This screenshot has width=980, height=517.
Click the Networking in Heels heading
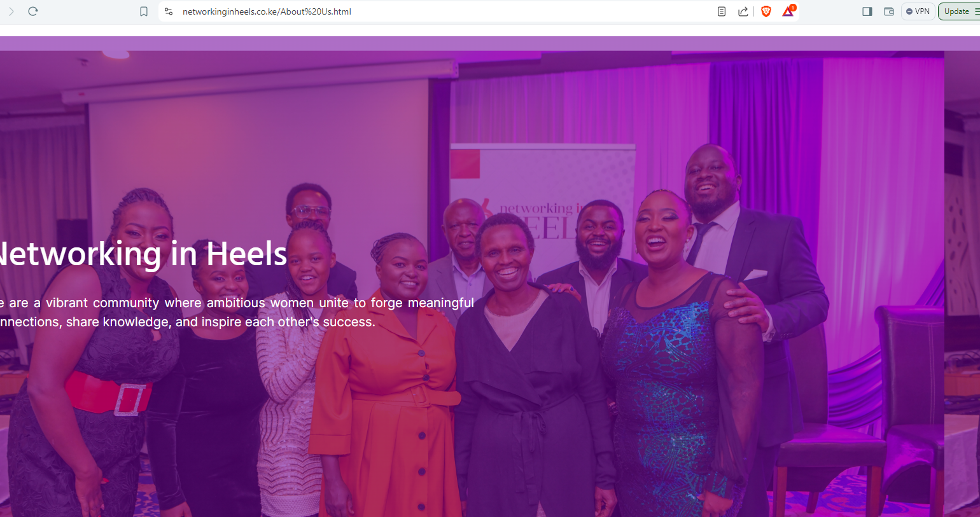(x=143, y=254)
